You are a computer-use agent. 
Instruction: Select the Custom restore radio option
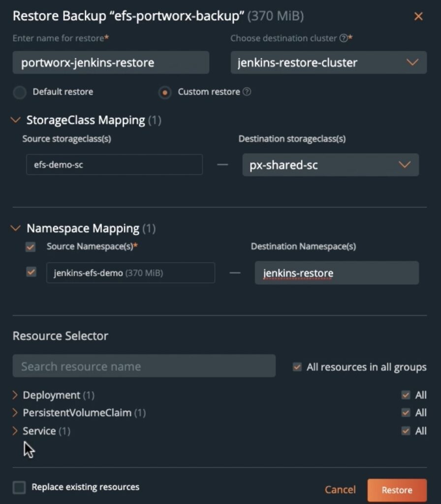pos(165,93)
